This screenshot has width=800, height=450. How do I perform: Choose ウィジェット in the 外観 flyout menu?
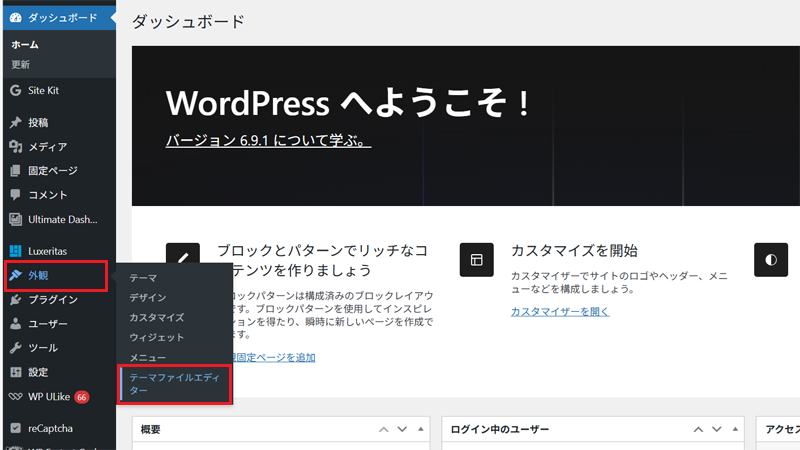pyautogui.click(x=156, y=337)
